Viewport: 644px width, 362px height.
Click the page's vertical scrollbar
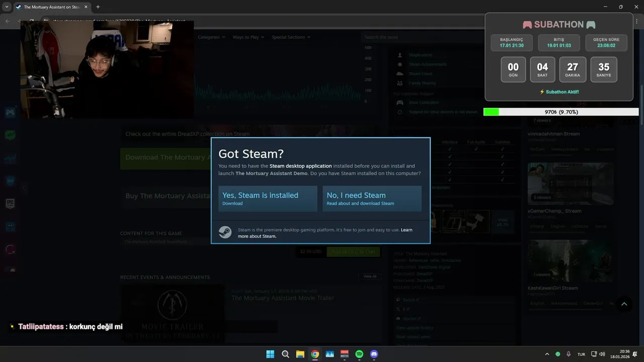click(641, 106)
